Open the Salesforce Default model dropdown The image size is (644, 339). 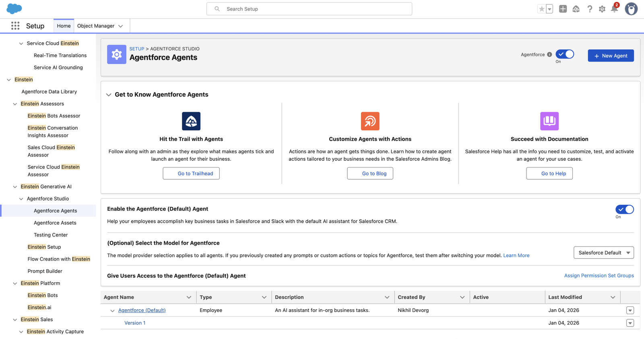point(603,253)
